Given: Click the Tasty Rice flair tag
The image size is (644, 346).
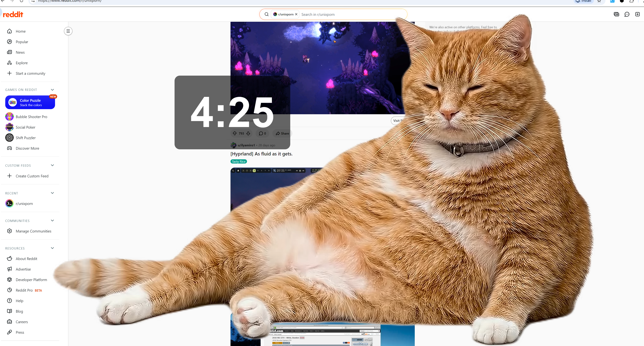Looking at the screenshot, I should click(239, 161).
